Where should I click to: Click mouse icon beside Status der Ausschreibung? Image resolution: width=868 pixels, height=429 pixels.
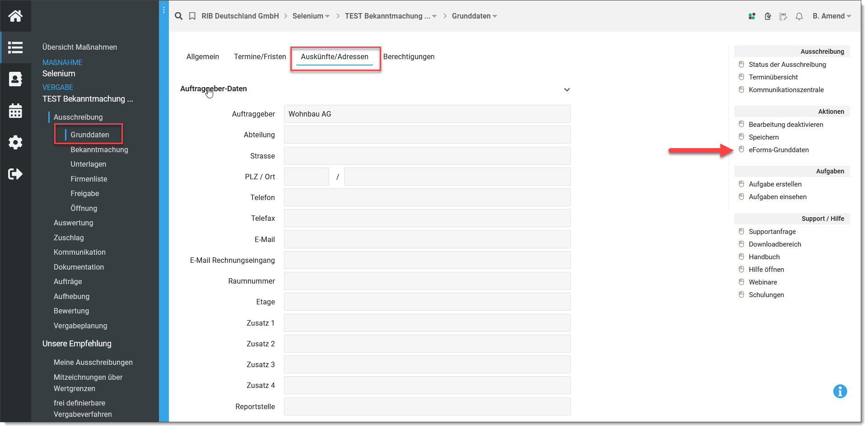click(741, 64)
